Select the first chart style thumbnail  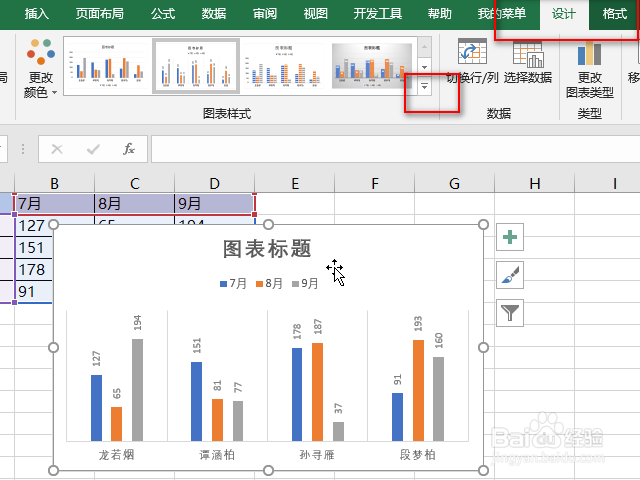[x=108, y=65]
